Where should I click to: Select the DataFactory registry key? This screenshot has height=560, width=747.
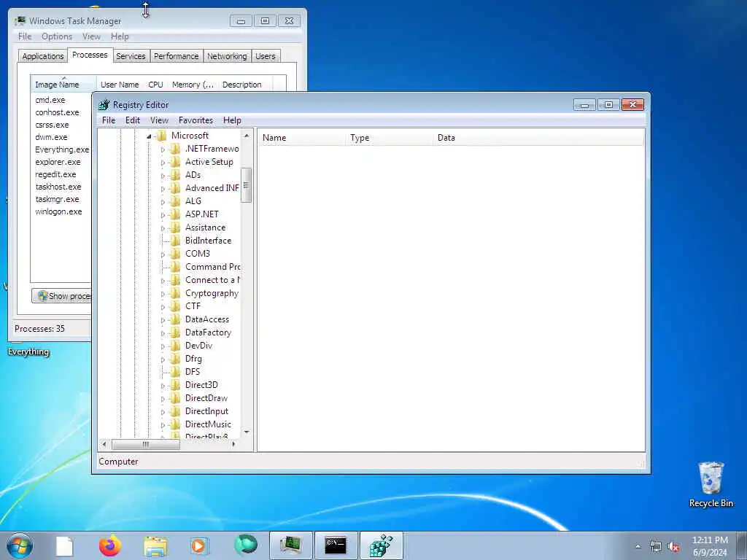pos(208,332)
